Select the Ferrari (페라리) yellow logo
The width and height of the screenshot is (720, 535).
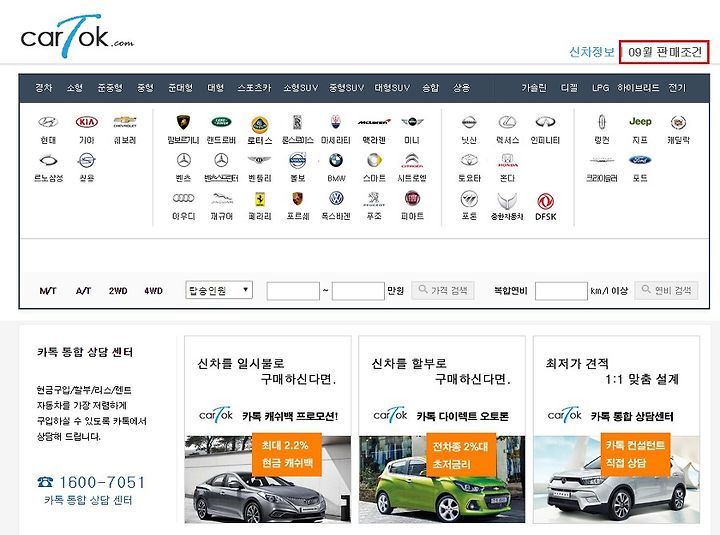point(260,198)
